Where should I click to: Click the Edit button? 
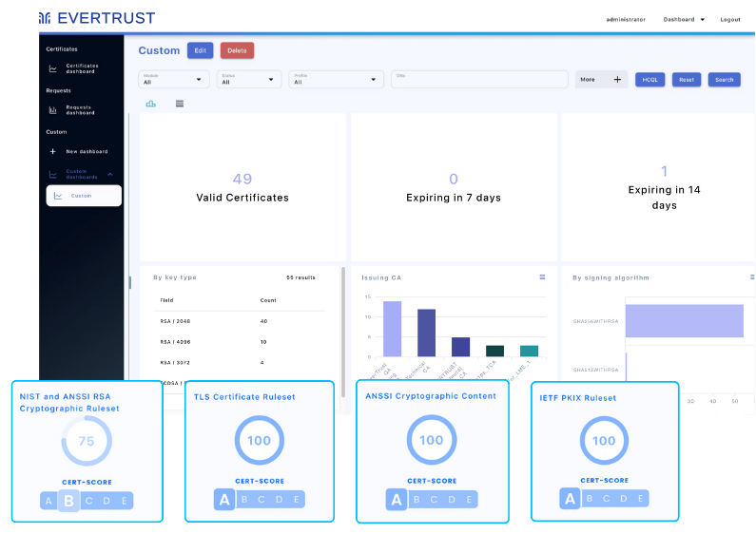pos(200,50)
